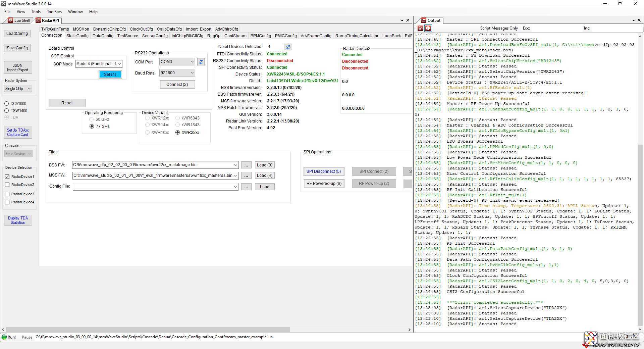Go to the SensorConfig tab

tap(155, 36)
